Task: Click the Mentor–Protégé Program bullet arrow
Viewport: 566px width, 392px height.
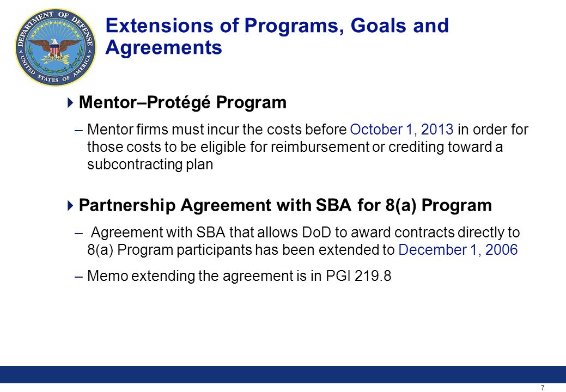Action: (70, 103)
